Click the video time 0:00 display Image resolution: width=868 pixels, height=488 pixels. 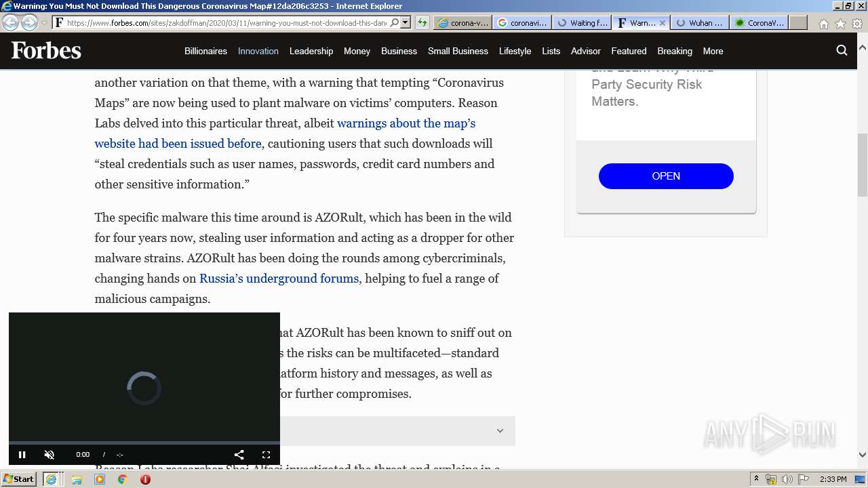click(83, 455)
